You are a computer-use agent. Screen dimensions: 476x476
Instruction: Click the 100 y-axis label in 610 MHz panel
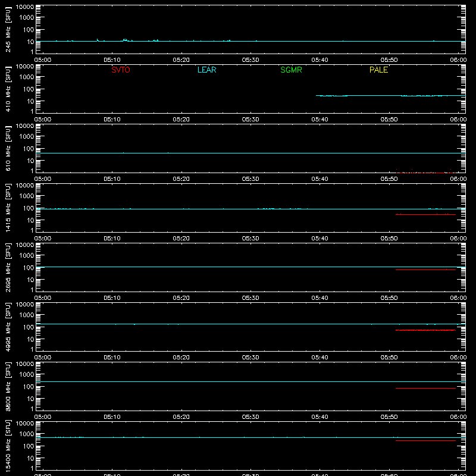click(x=29, y=149)
